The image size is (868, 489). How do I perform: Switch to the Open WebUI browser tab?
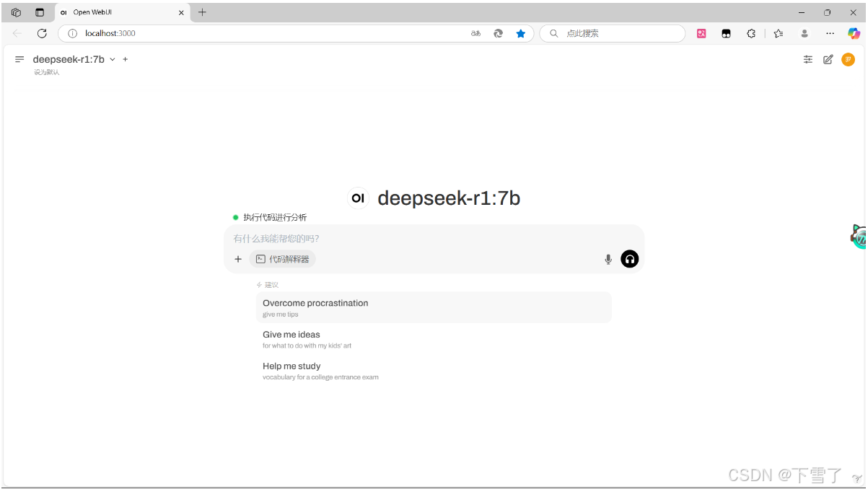[121, 12]
